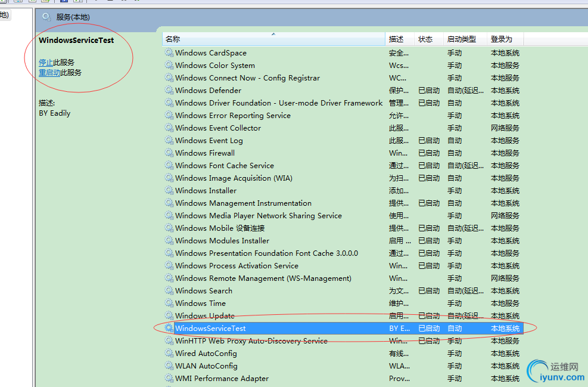
Task: Select Windows Media Player Network Sharing Service
Action: click(x=259, y=216)
